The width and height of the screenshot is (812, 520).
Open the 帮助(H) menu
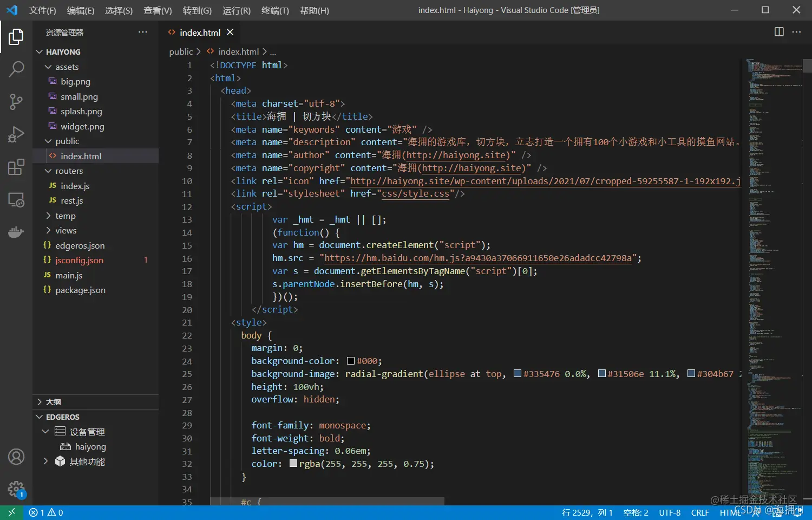[315, 10]
